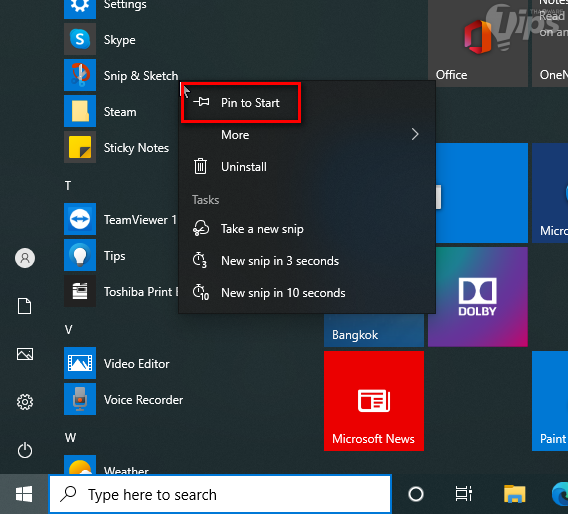The height and width of the screenshot is (514, 568).
Task: Open the Microsoft News tile
Action: pos(374,401)
